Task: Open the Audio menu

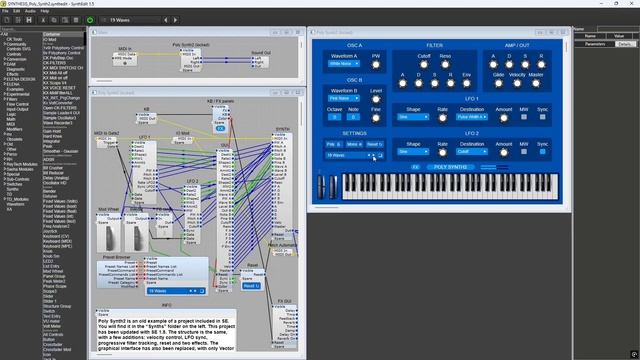Action: coord(30,11)
